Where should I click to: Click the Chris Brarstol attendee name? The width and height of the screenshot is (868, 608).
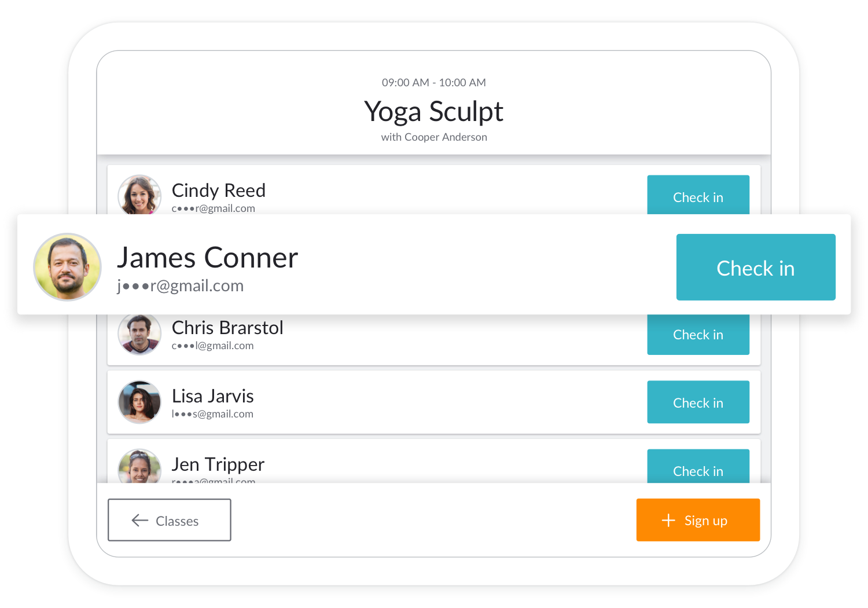227,328
